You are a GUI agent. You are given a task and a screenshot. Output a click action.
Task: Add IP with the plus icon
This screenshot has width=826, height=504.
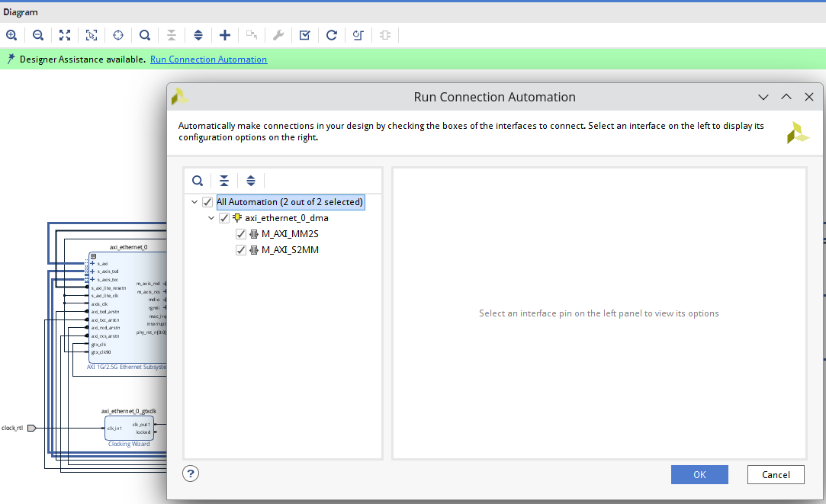pos(225,35)
